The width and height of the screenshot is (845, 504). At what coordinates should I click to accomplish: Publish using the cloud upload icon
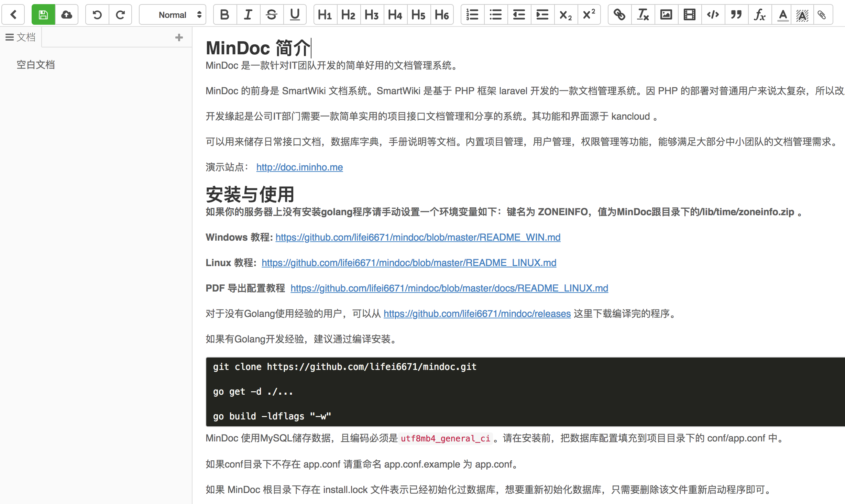click(67, 14)
